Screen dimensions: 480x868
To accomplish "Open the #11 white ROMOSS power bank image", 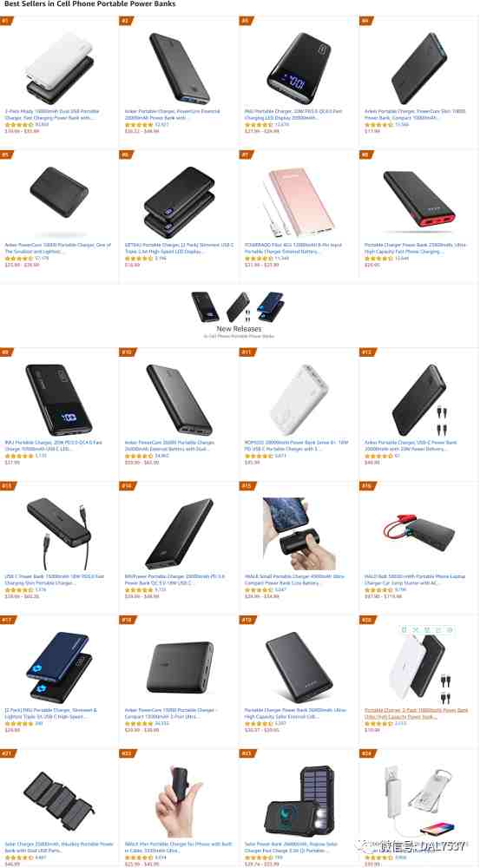I will pos(299,399).
